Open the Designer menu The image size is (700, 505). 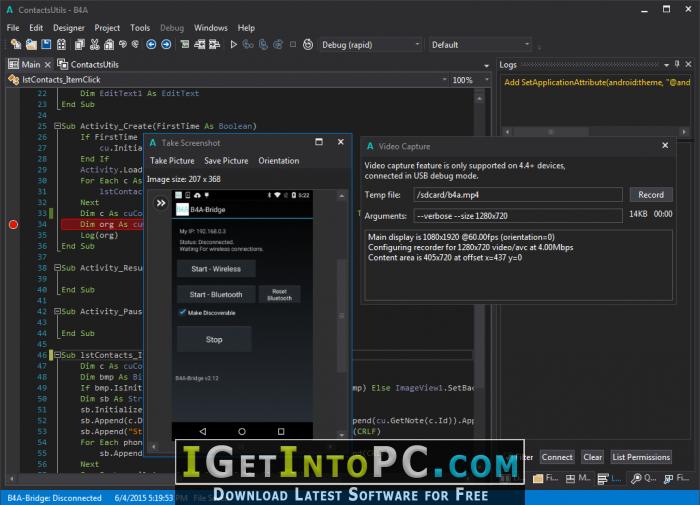coord(69,28)
